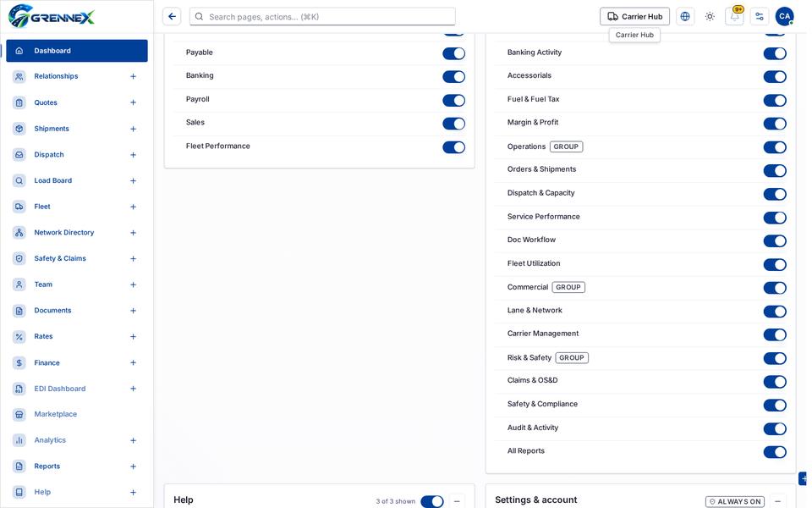Open the preferences sliders icon
Image resolution: width=812 pixels, height=508 pixels.
pyautogui.click(x=760, y=17)
